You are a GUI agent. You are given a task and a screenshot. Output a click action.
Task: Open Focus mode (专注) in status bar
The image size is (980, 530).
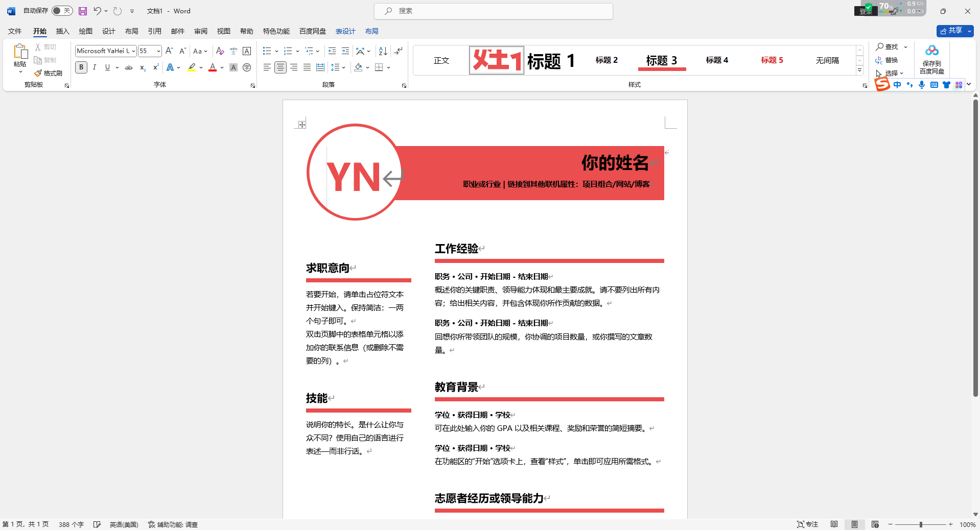tap(807, 524)
